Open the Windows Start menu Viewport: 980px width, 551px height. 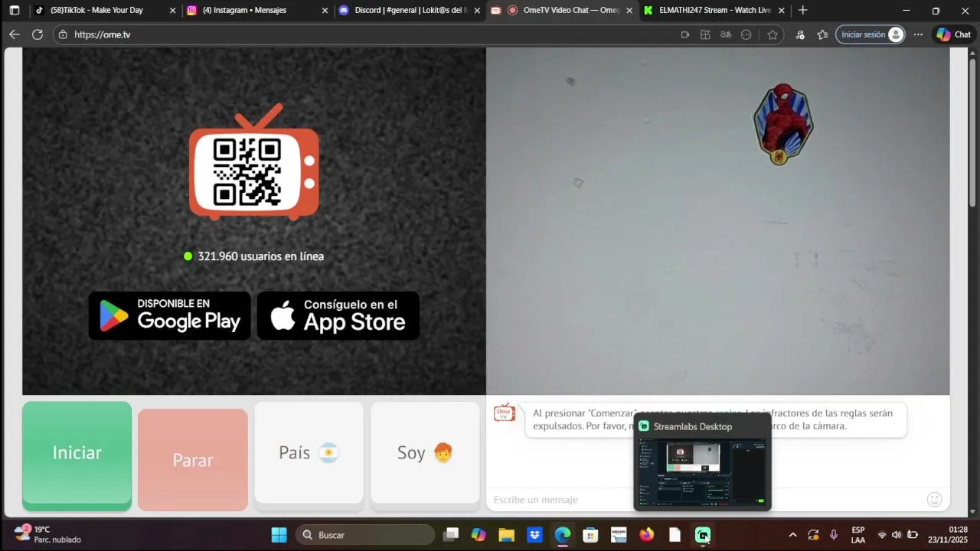[x=279, y=535]
